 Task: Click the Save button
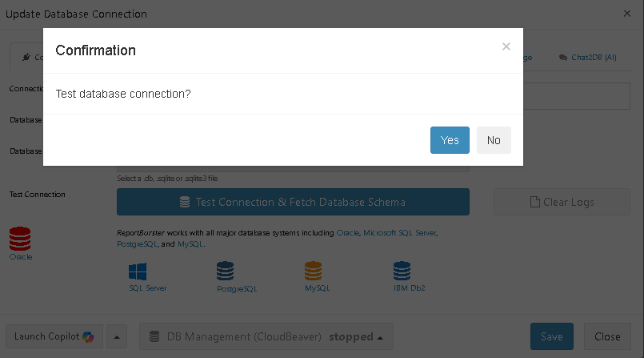(x=551, y=337)
